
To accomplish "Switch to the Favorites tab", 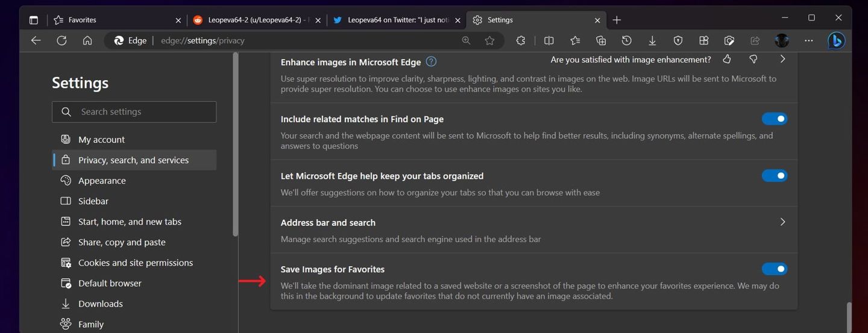I will [118, 20].
